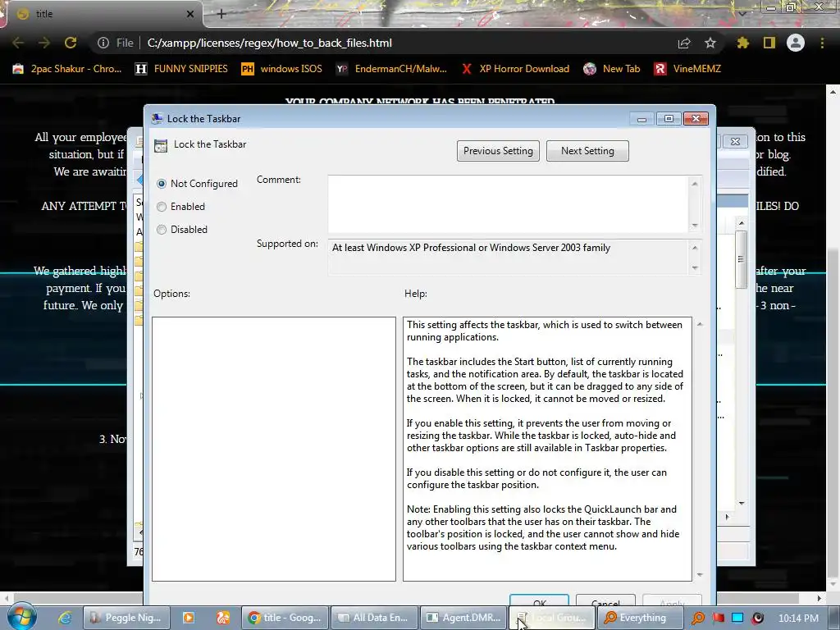The width and height of the screenshot is (840, 630).
Task: Click the Lock the Taskbar policy icon
Action: tap(161, 146)
